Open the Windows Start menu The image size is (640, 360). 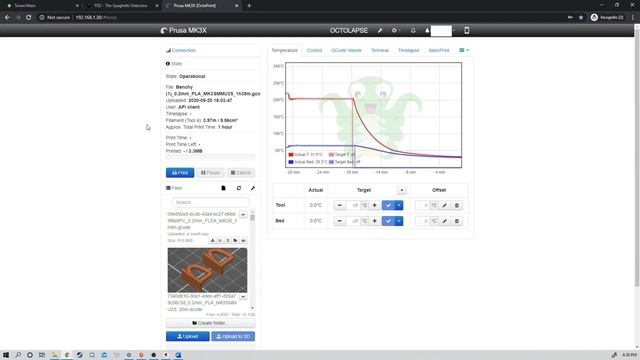click(6, 355)
